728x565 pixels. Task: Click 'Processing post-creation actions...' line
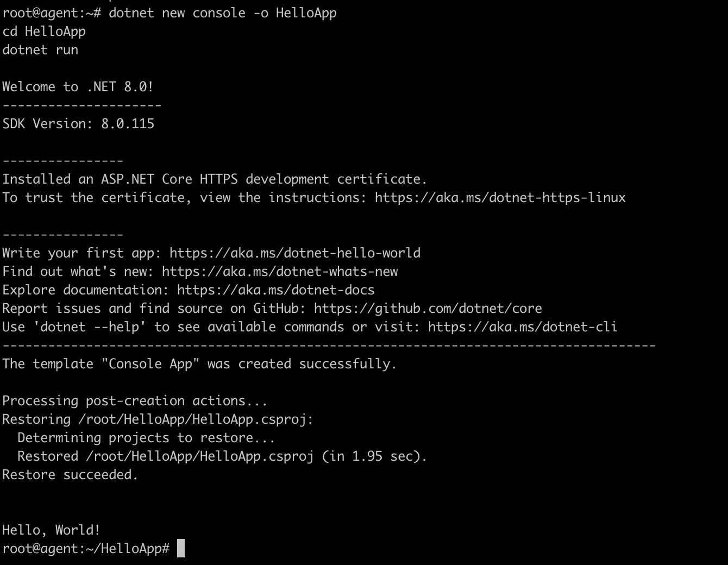point(135,401)
